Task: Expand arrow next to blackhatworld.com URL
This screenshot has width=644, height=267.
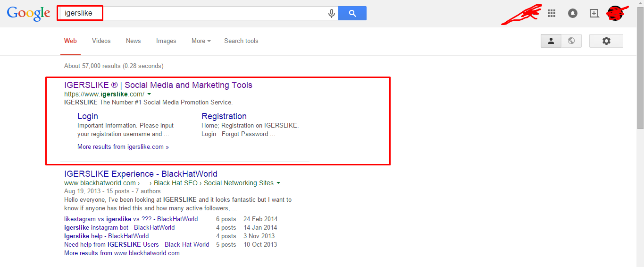Action: click(x=278, y=183)
